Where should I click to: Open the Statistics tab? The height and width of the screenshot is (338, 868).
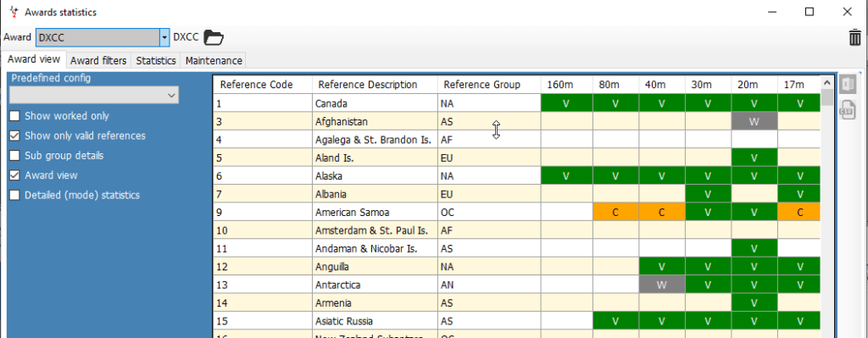tap(156, 60)
